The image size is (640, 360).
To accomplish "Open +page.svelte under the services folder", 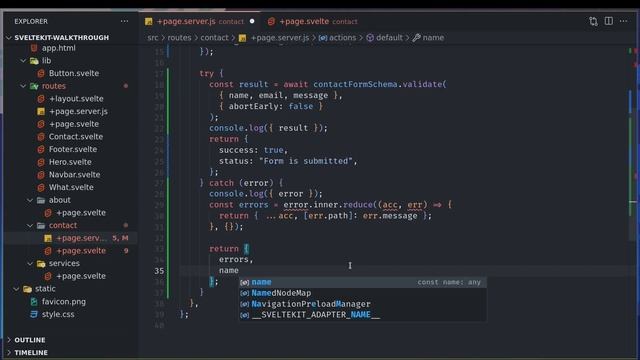I will click(81, 276).
